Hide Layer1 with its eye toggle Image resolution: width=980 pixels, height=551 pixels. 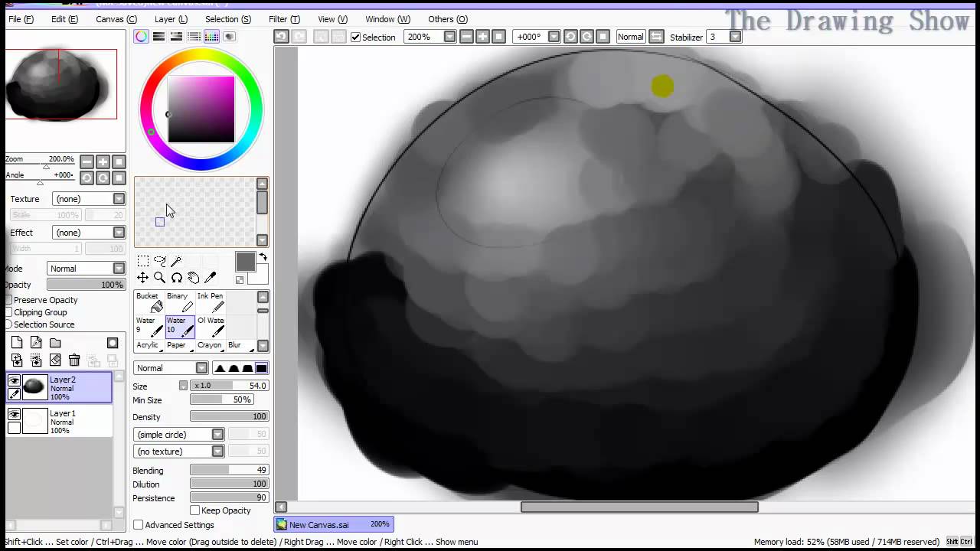[x=14, y=414]
